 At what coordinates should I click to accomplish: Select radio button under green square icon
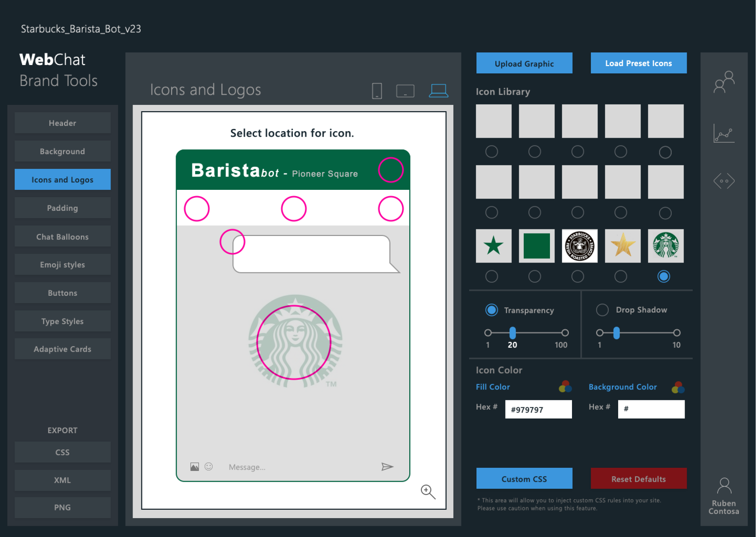click(x=535, y=277)
